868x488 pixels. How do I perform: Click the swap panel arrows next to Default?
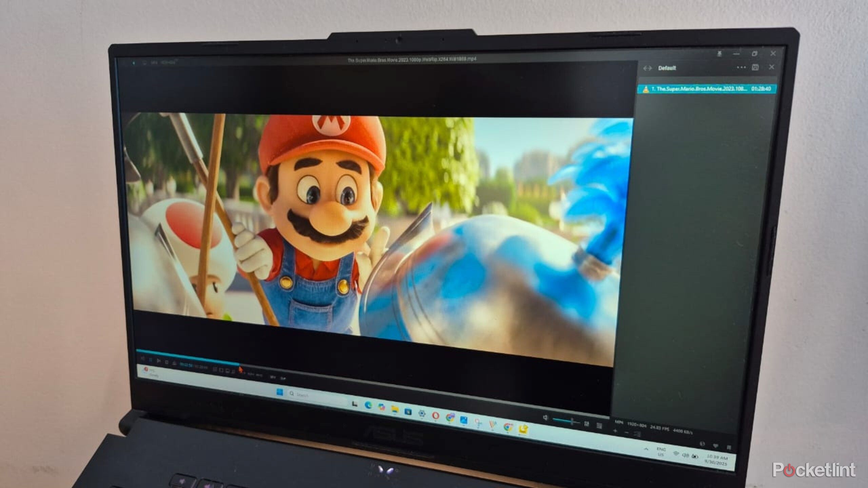[648, 68]
